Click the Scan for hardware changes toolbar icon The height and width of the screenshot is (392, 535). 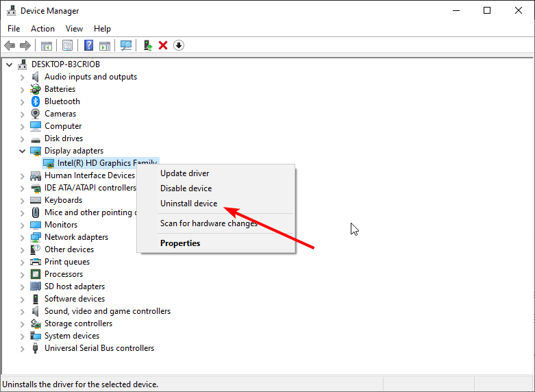126,45
